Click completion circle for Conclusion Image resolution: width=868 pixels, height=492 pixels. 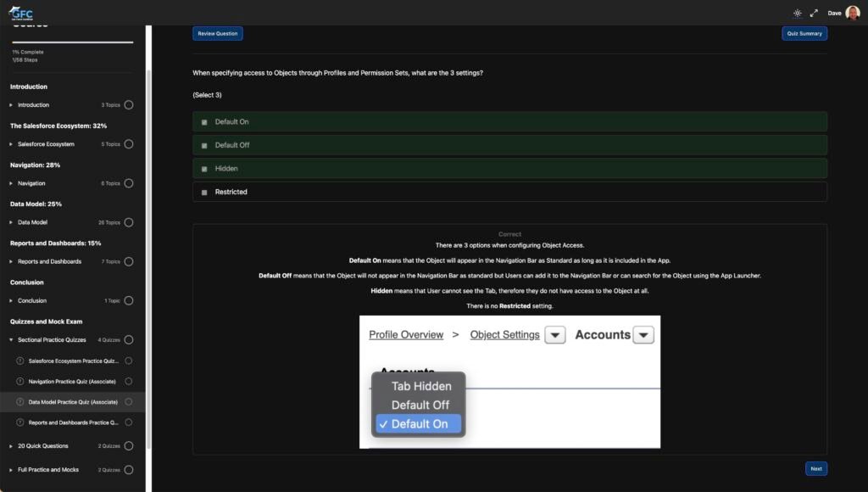pyautogui.click(x=129, y=301)
